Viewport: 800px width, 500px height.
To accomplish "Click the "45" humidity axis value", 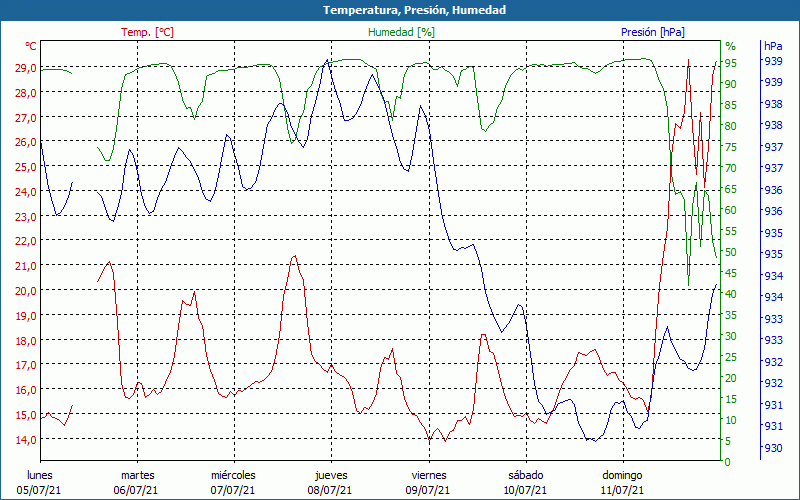I will tap(731, 273).
